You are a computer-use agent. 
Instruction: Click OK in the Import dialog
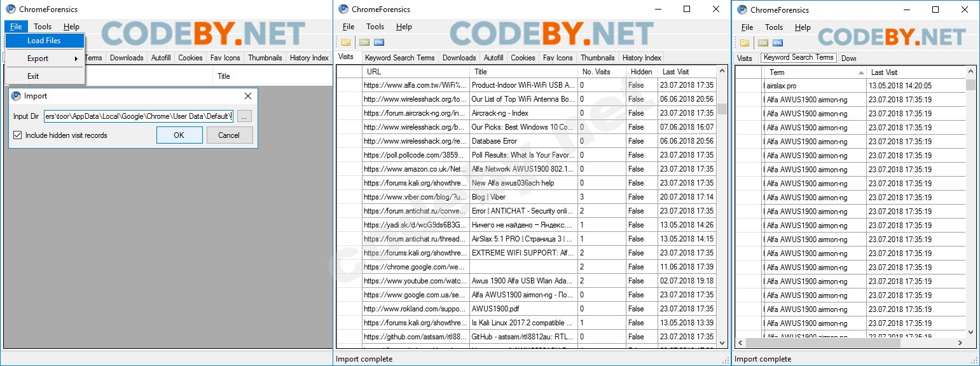179,135
